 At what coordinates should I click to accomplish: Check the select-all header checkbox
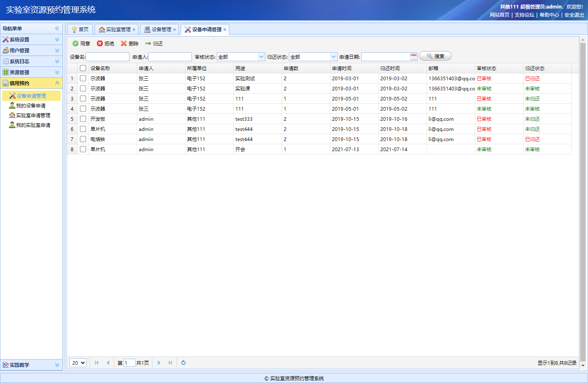(83, 68)
